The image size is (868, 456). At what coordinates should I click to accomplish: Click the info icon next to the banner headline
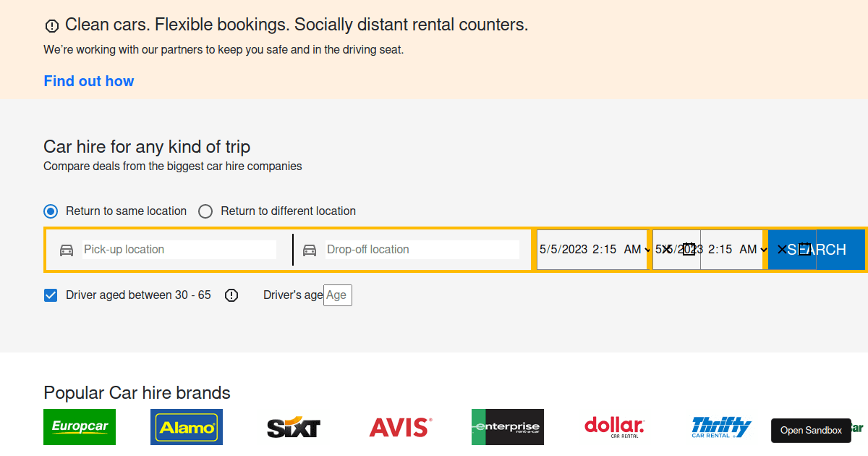(x=51, y=25)
